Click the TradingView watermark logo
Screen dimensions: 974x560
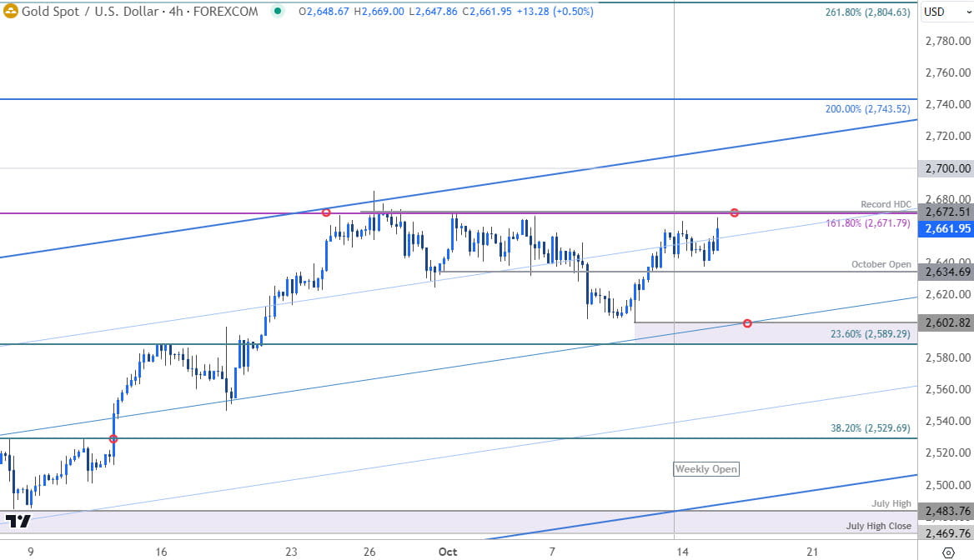pyautogui.click(x=18, y=522)
